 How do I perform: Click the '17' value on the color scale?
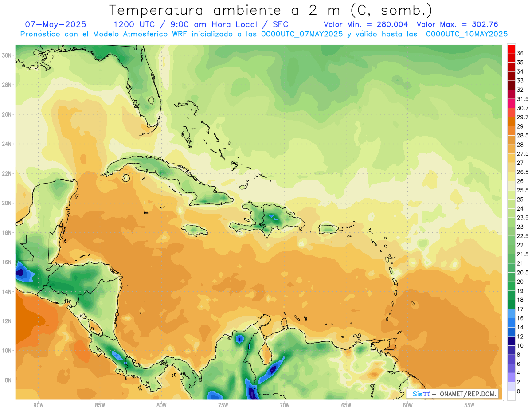click(520, 309)
